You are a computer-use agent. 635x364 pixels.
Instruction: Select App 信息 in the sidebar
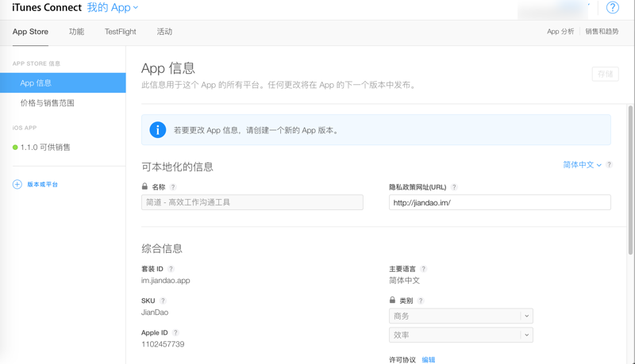point(63,83)
